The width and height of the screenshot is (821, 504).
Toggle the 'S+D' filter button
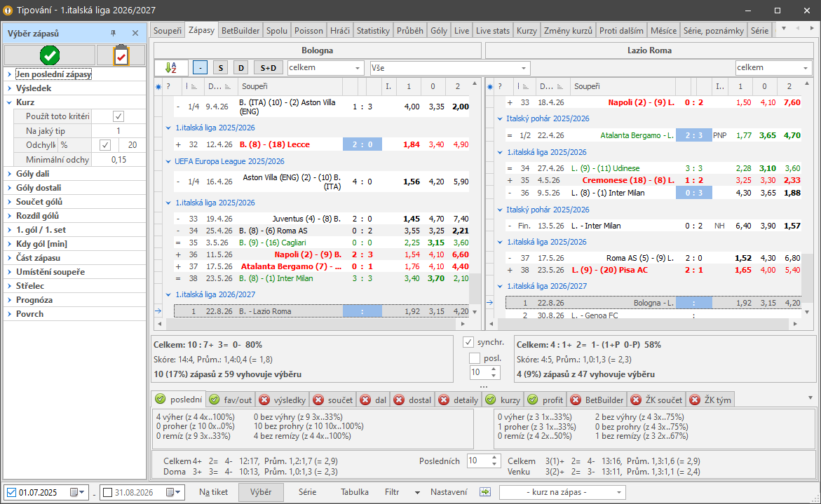pyautogui.click(x=268, y=67)
